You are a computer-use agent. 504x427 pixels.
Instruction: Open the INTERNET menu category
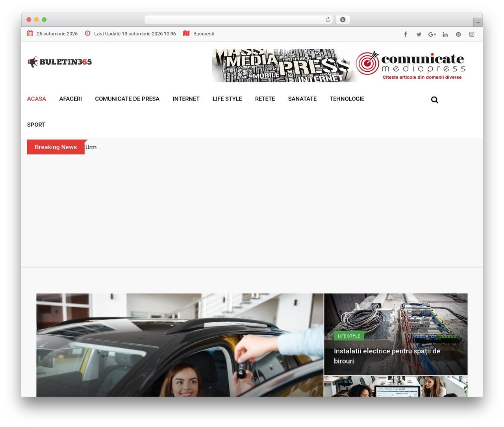click(x=186, y=99)
